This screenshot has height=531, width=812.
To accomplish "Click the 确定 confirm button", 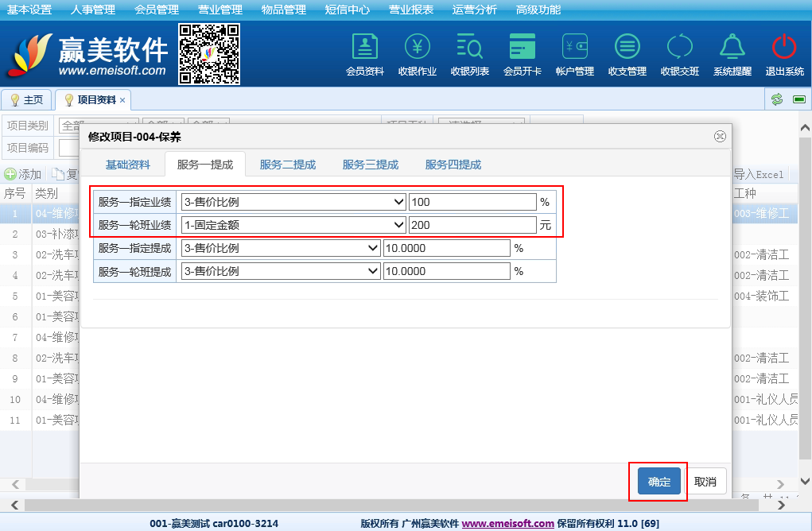I will coord(659,482).
